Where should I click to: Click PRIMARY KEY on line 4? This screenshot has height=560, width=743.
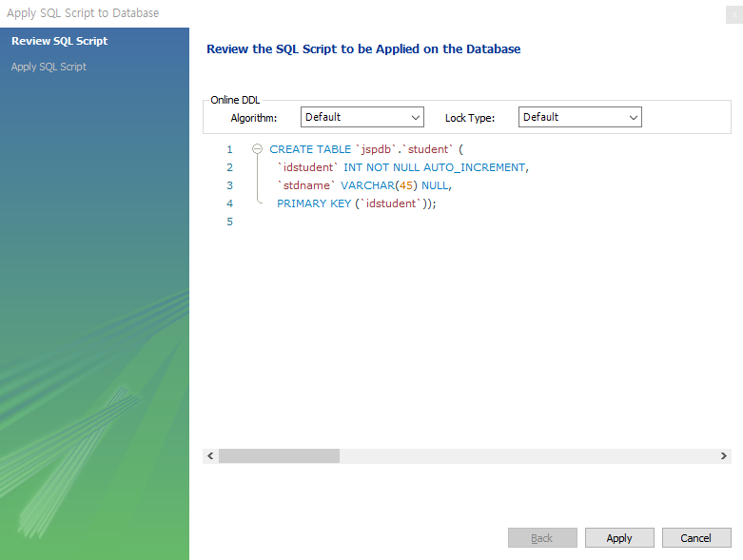tap(314, 203)
